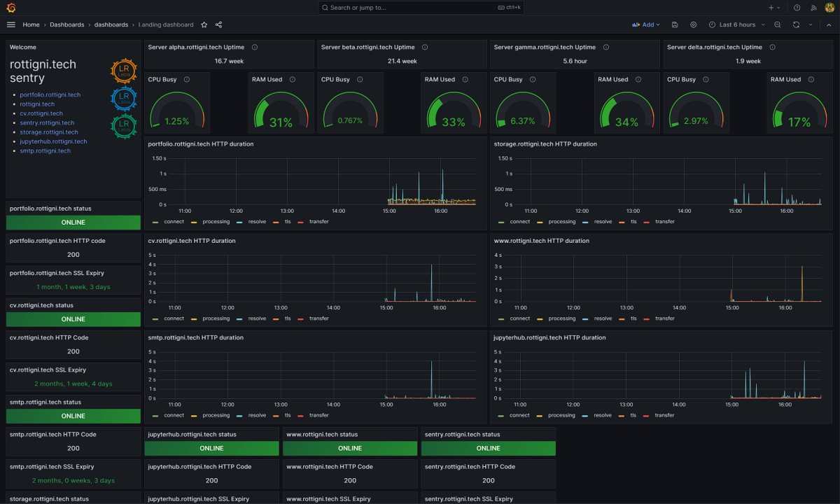
Task: Zoom out the time range
Action: (x=778, y=24)
